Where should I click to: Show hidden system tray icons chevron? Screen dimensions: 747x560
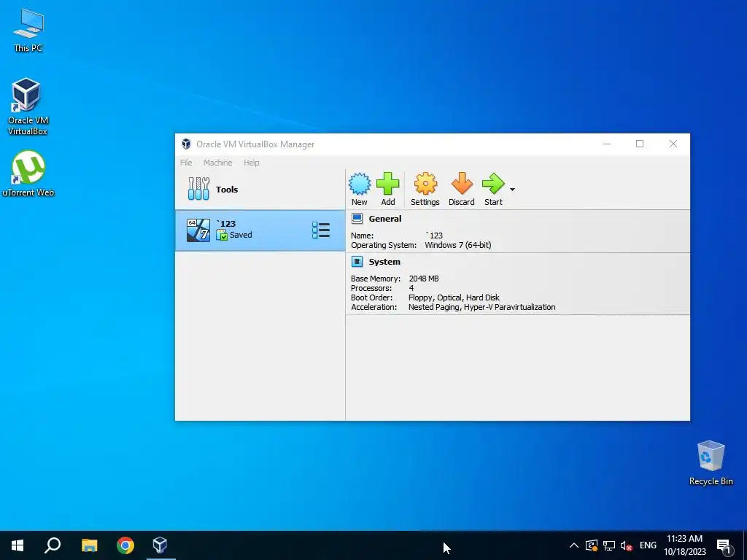574,545
